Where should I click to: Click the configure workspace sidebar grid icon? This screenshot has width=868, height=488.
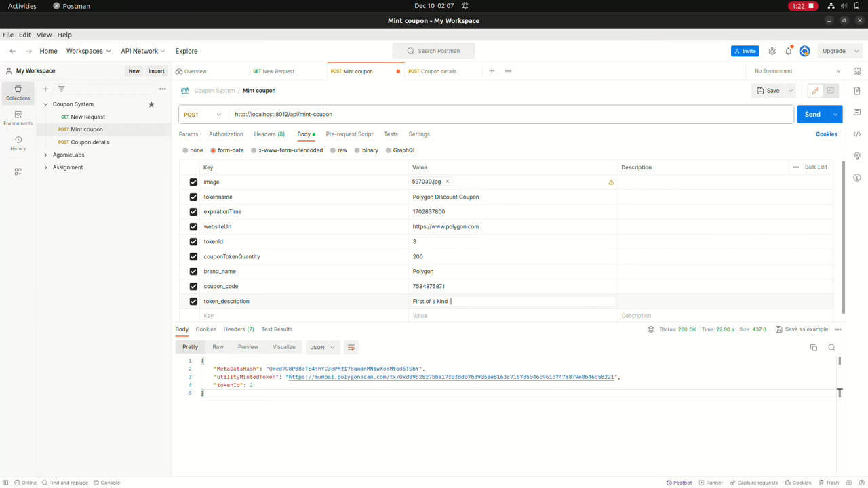pos(18,172)
